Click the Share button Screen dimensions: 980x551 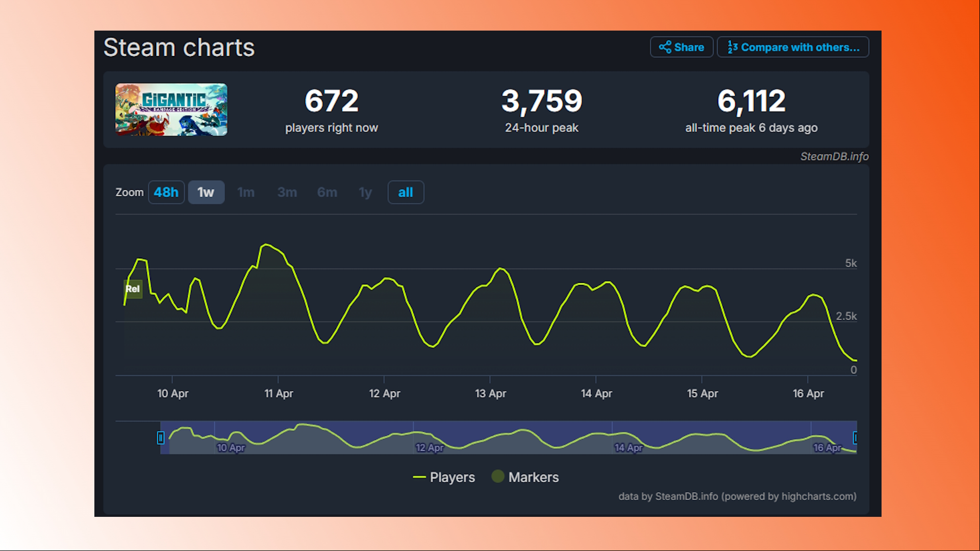pyautogui.click(x=682, y=47)
